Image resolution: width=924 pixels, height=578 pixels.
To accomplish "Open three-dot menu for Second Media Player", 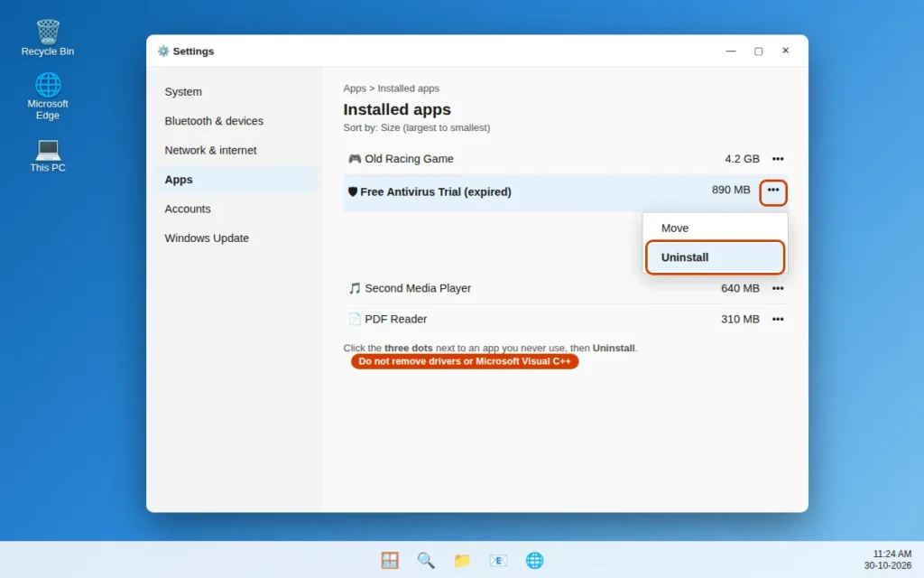I will [x=778, y=288].
